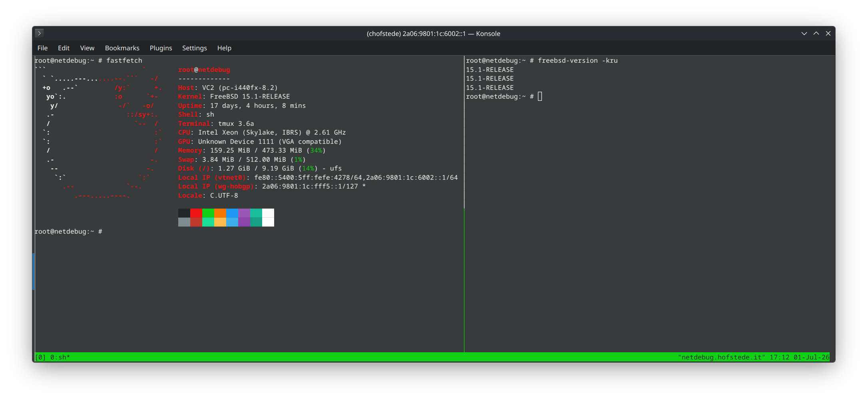Image resolution: width=868 pixels, height=401 pixels.
Task: Click the 'Locale: C.UTF-8' line
Action: point(208,195)
